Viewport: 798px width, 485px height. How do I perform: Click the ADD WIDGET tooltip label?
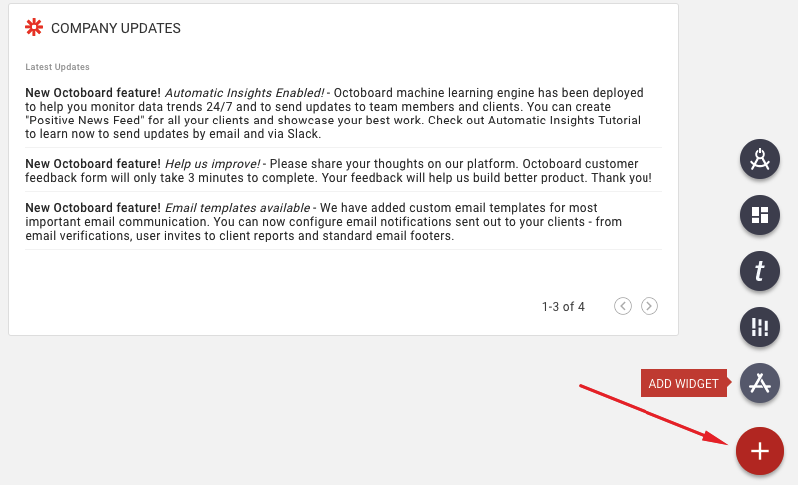[x=683, y=383]
